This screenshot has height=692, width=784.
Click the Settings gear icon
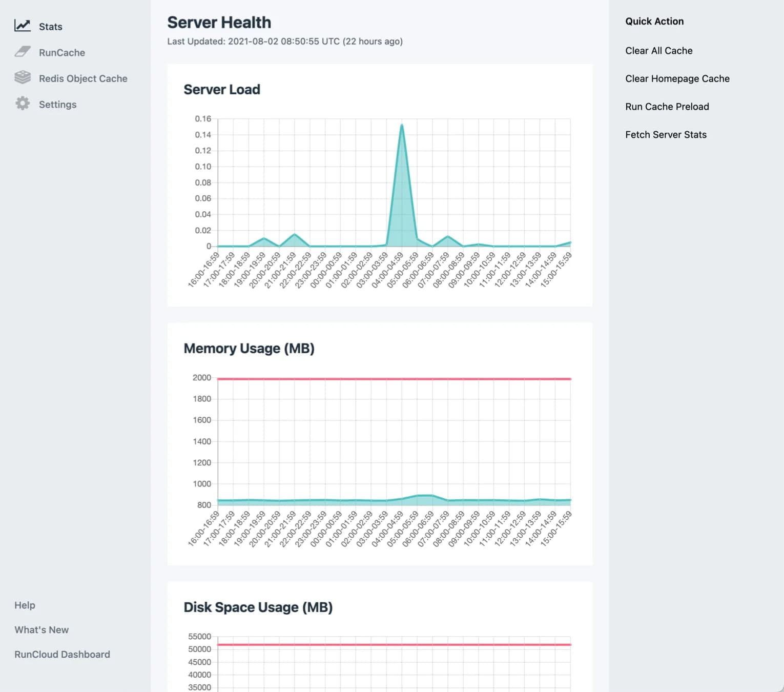[x=23, y=104]
